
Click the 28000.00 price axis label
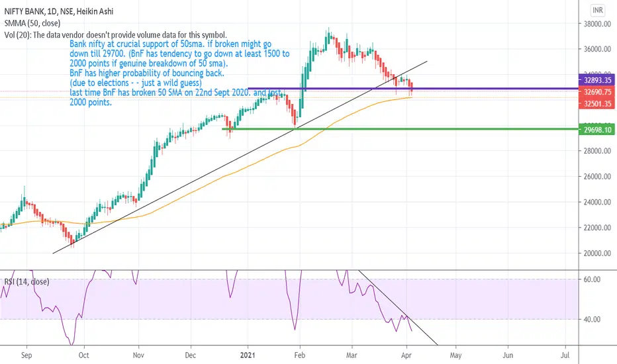597,151
